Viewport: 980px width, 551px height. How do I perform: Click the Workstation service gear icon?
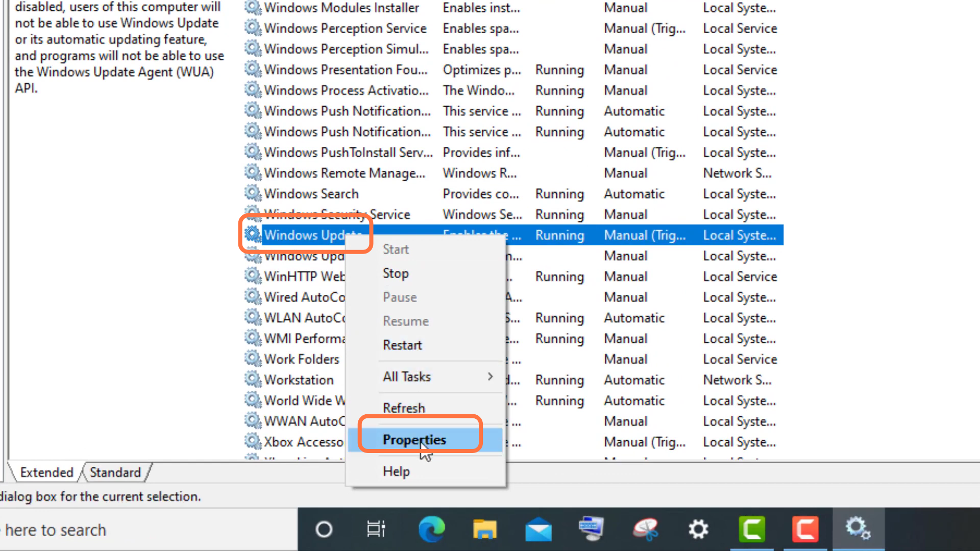(253, 379)
